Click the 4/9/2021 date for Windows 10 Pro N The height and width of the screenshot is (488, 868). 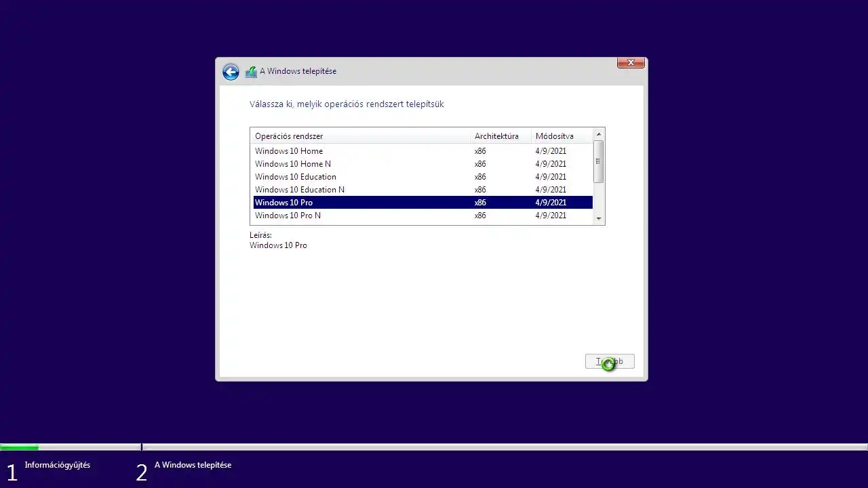(551, 216)
